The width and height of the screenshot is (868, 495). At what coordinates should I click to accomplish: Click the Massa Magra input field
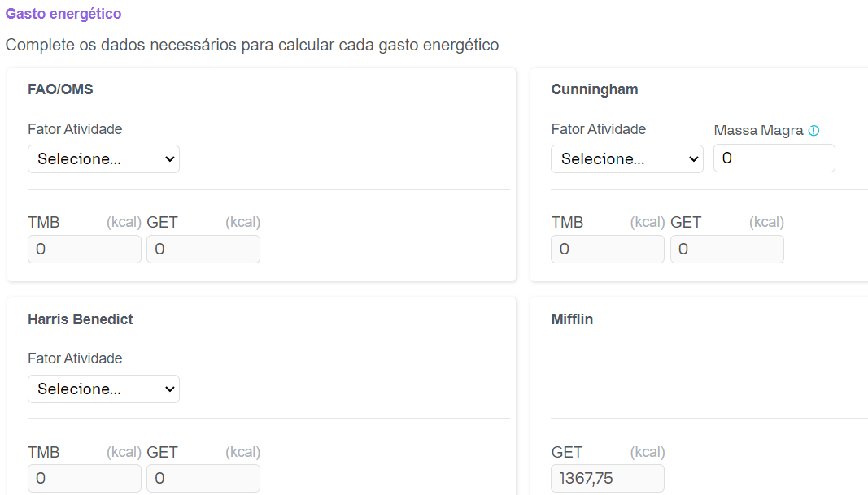click(774, 158)
